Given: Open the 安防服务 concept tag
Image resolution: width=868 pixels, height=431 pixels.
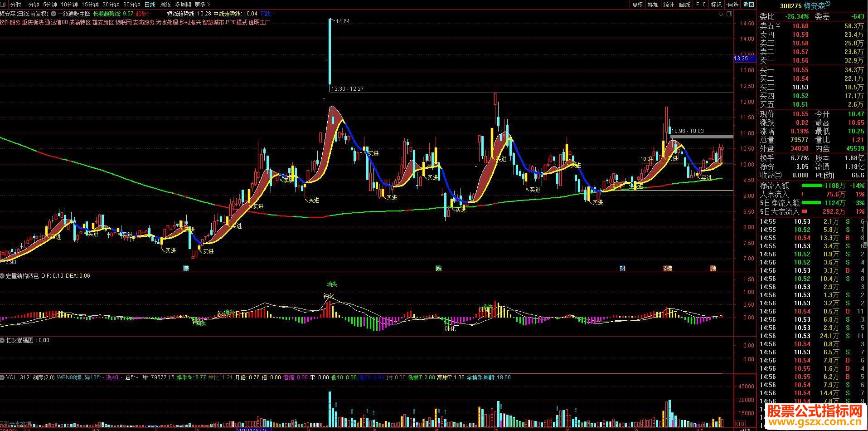Looking at the screenshot, I should tap(144, 22).
